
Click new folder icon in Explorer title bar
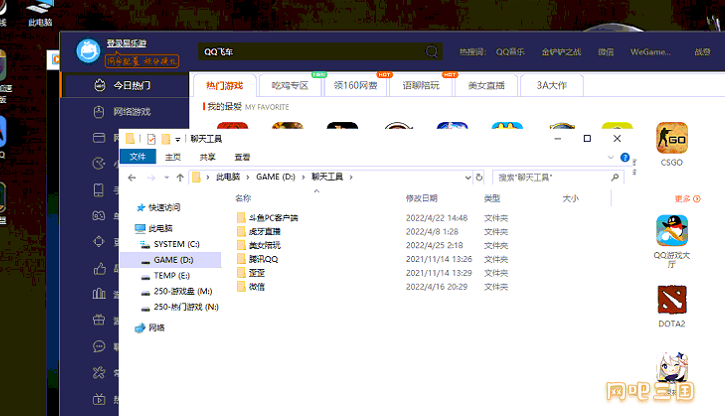tap(166, 139)
